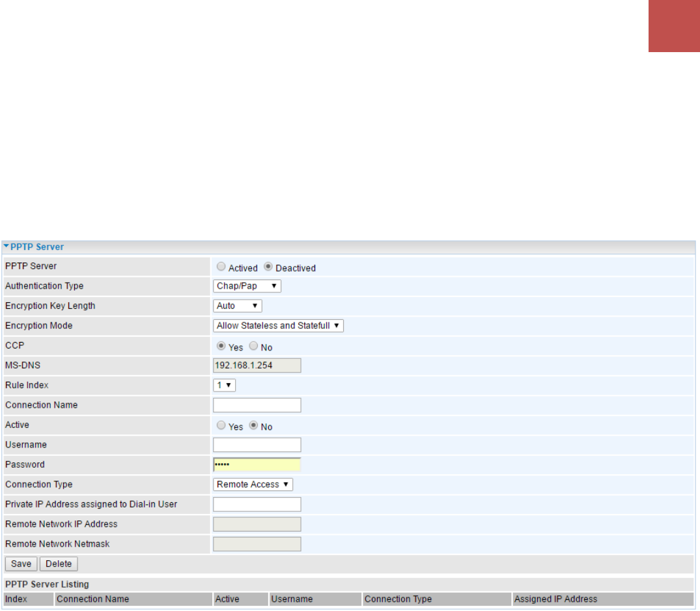Click the Active column header in listing
The image size is (700, 611).
[x=241, y=599]
